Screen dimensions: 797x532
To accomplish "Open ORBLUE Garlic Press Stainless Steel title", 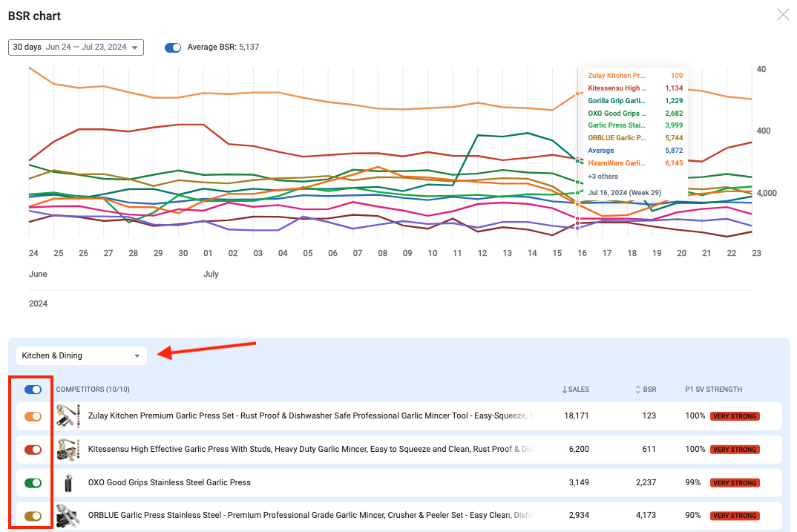I will click(311, 515).
